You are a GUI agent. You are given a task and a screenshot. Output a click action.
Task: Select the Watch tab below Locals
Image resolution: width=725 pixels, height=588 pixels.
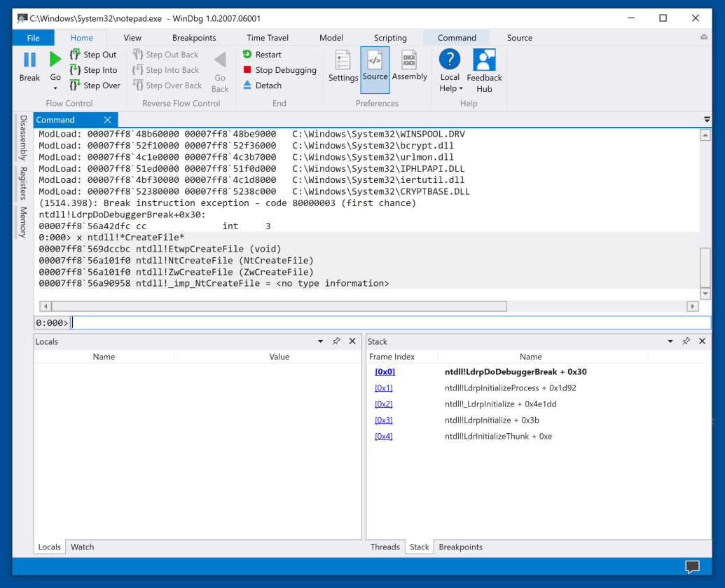tap(82, 547)
